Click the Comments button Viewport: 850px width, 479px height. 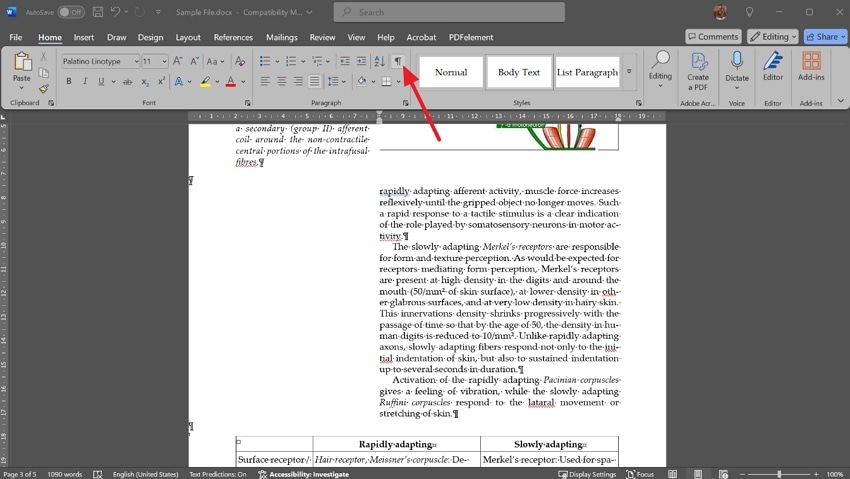coord(713,37)
